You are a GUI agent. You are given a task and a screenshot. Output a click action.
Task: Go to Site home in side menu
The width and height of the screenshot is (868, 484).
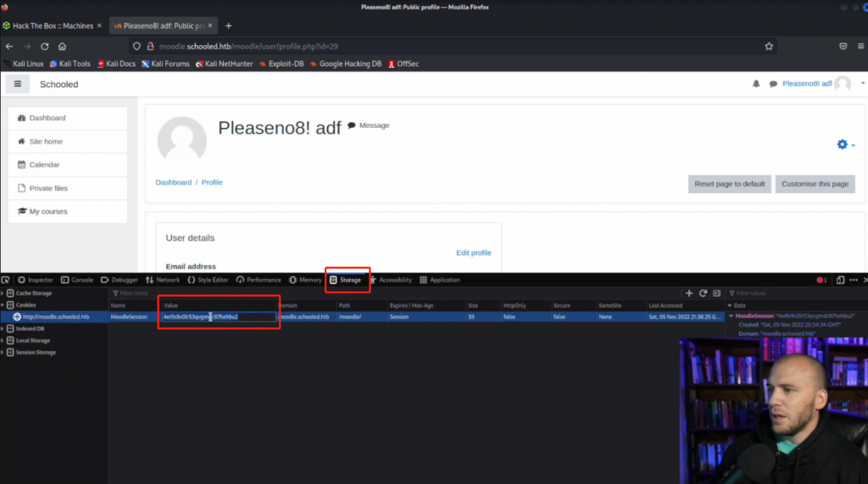(x=68, y=142)
